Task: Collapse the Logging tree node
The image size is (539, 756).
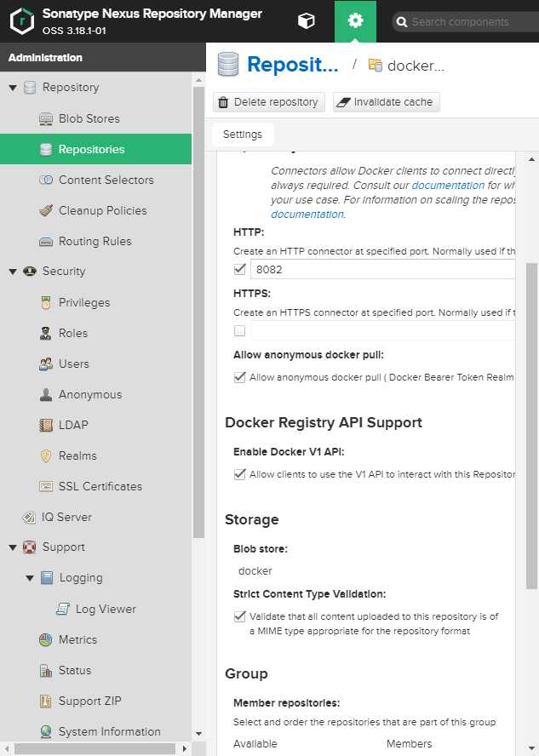Action: pos(30,578)
